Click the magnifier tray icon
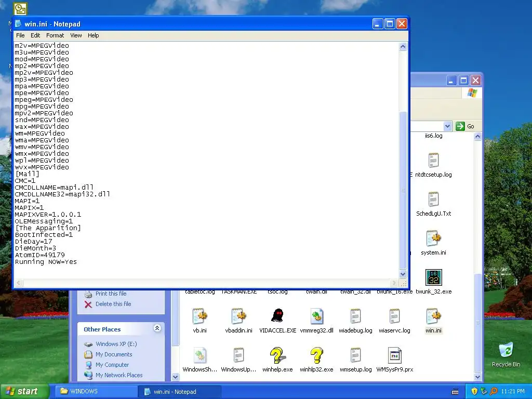 tap(494, 391)
